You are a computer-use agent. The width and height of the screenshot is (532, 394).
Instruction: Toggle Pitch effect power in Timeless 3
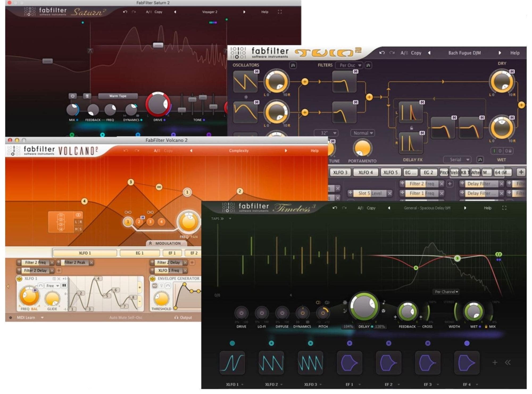[323, 313]
